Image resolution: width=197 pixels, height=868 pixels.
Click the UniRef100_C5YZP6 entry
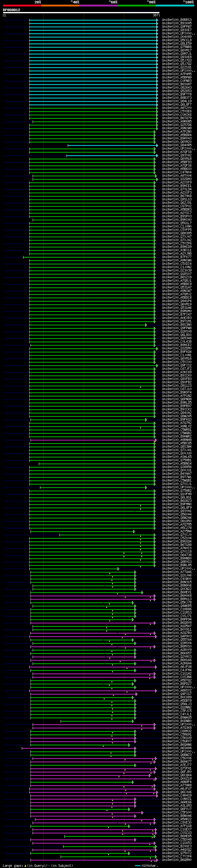(x=177, y=243)
